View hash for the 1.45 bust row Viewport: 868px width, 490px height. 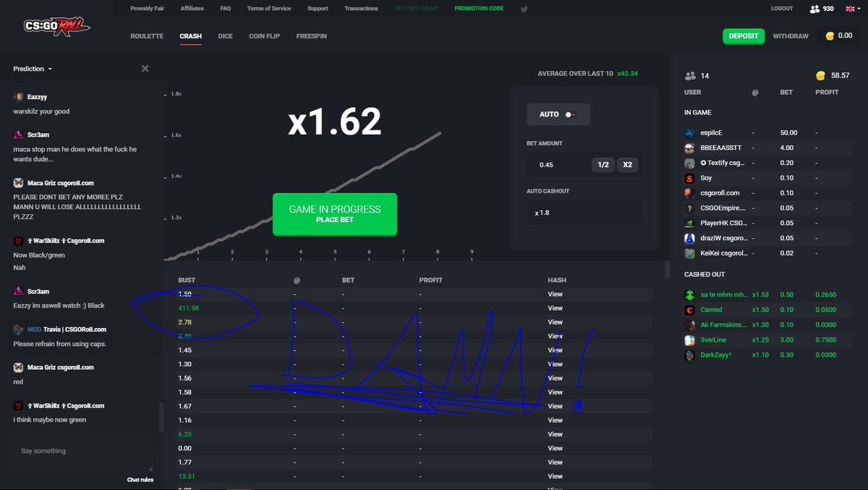(556, 350)
